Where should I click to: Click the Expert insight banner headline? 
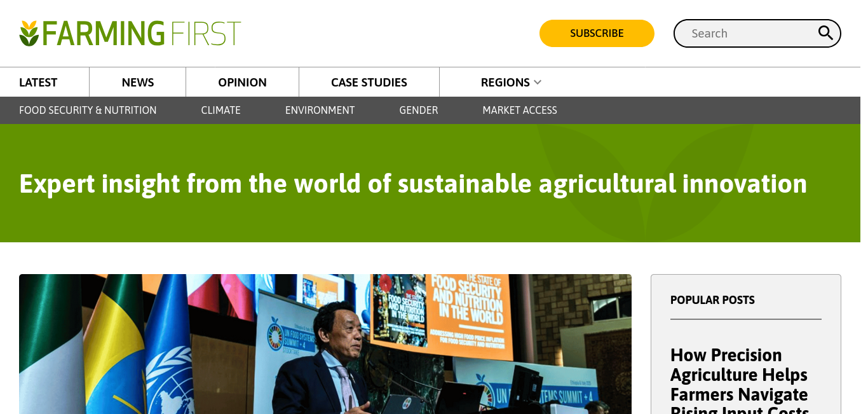[x=413, y=183]
